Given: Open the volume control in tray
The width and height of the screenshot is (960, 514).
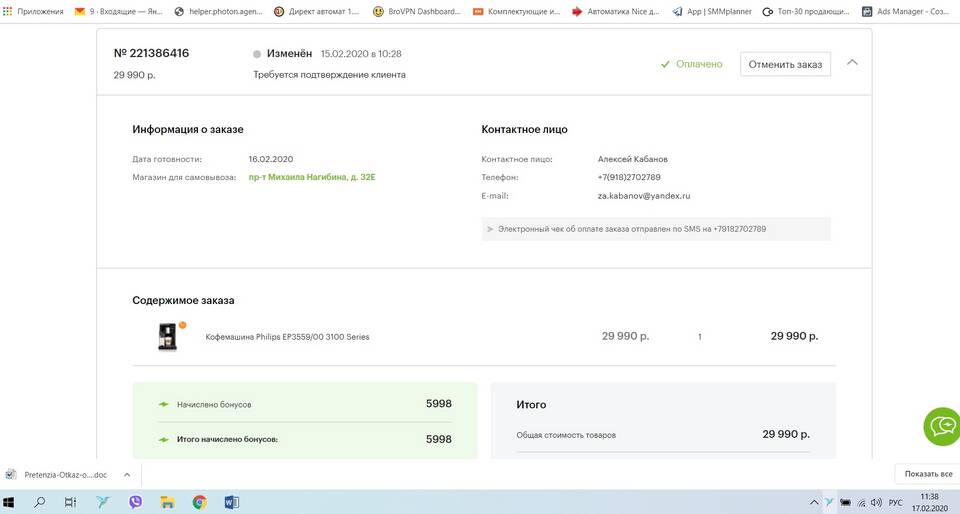Looking at the screenshot, I should (876, 502).
